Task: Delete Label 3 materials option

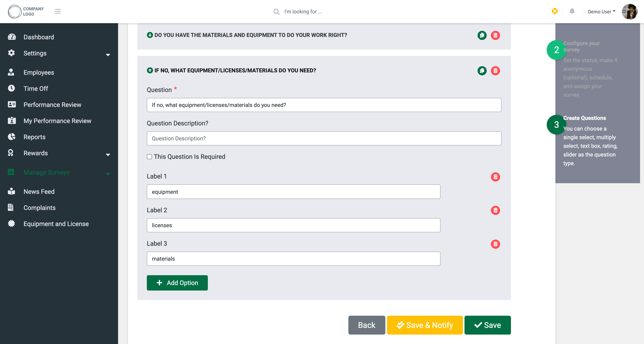Action: [x=495, y=244]
